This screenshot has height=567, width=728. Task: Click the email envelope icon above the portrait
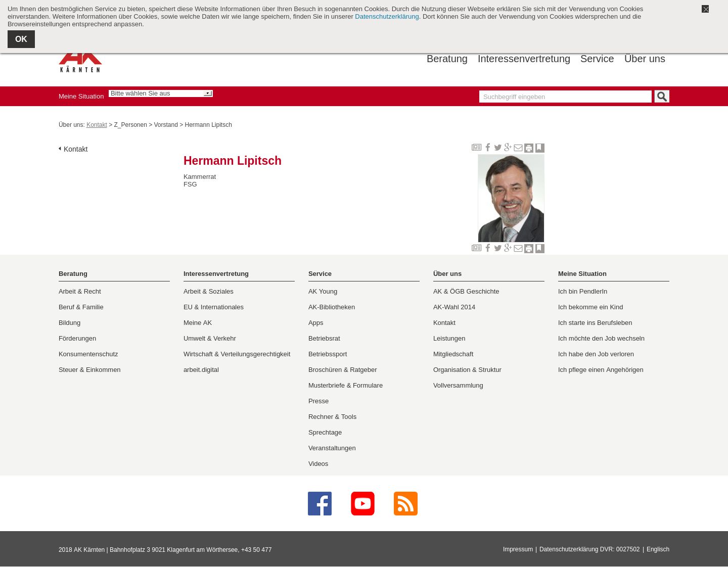click(518, 148)
